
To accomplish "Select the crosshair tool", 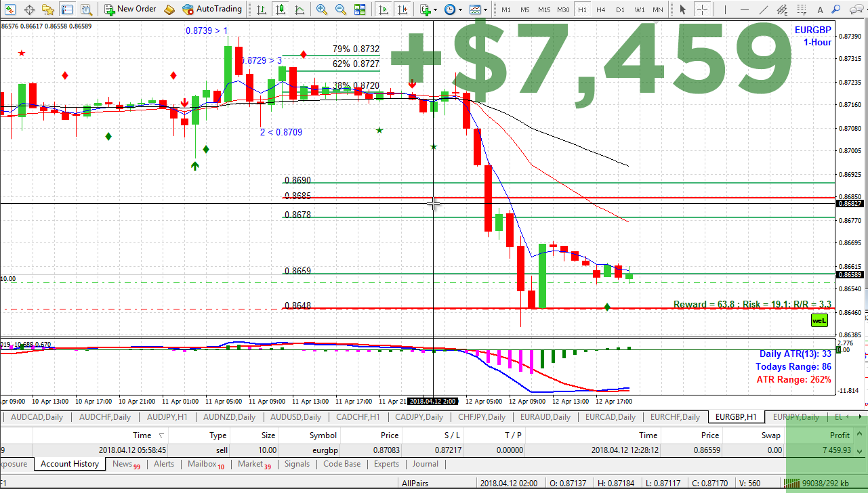I will coord(703,9).
